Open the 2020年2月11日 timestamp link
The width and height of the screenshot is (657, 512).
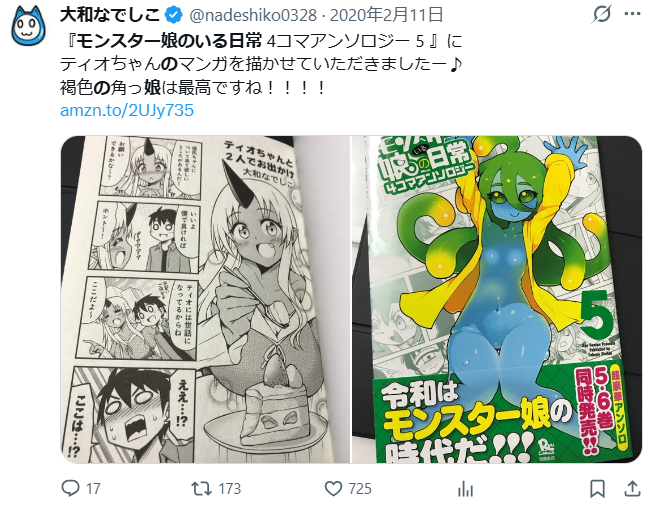[x=387, y=15]
